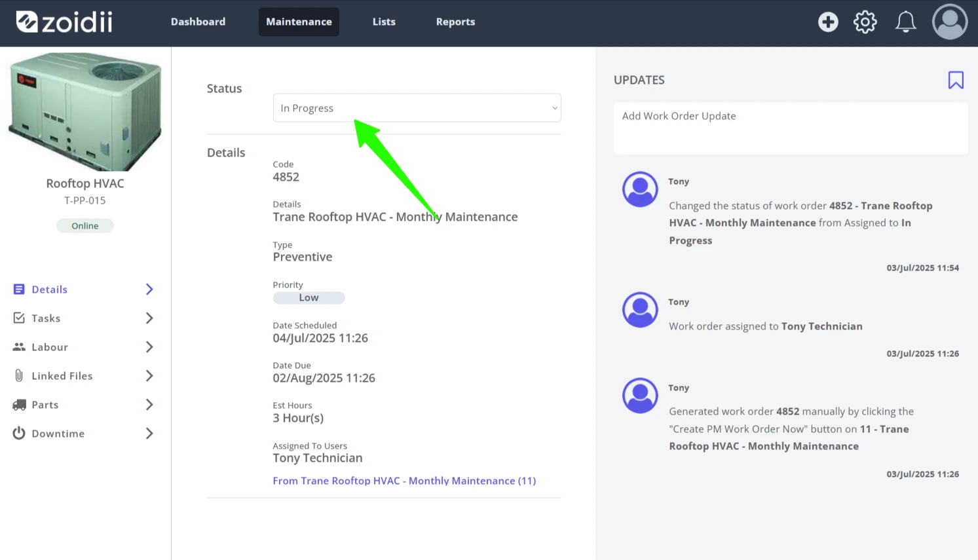This screenshot has width=978, height=560.
Task: Open the settings gear icon
Action: [865, 22]
